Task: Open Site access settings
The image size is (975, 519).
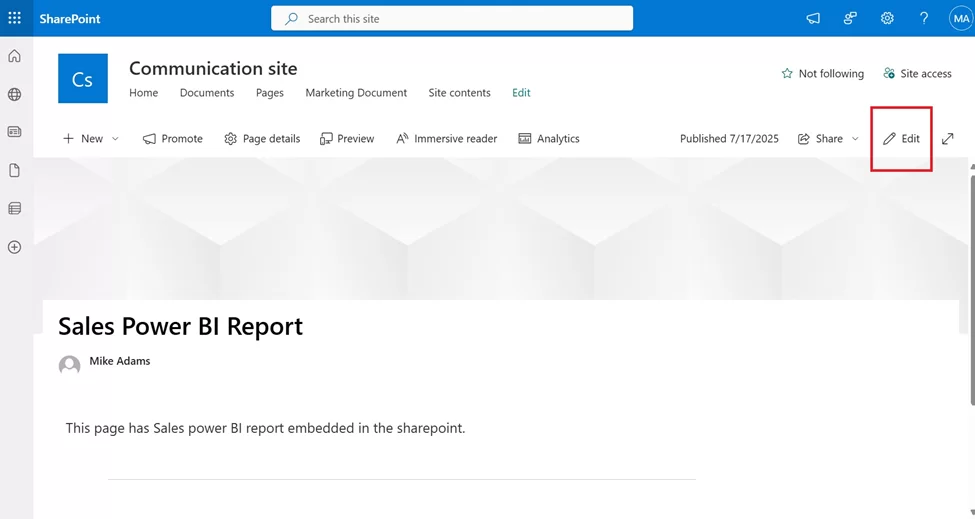Action: click(917, 74)
